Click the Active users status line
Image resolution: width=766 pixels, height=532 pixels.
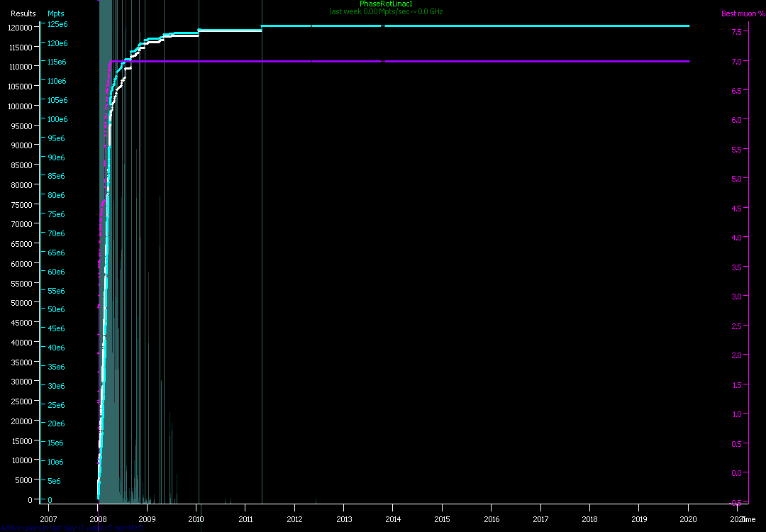pyautogui.click(x=71, y=528)
